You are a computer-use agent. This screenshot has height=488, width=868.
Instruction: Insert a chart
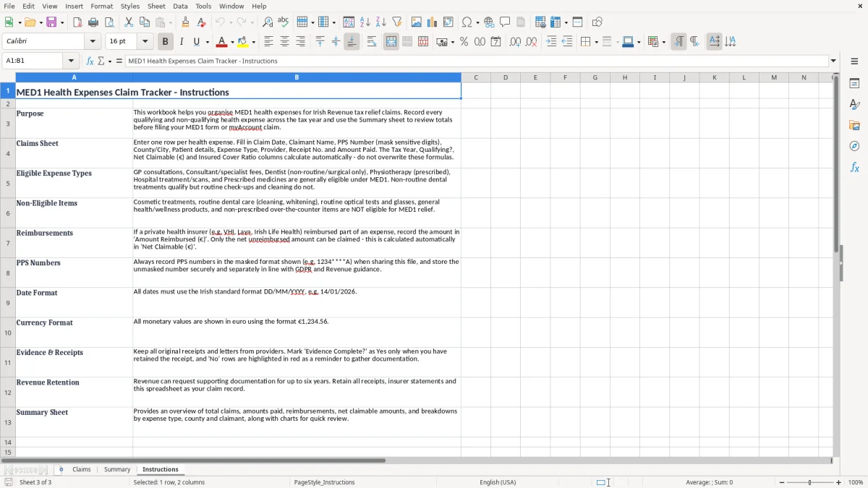433,22
